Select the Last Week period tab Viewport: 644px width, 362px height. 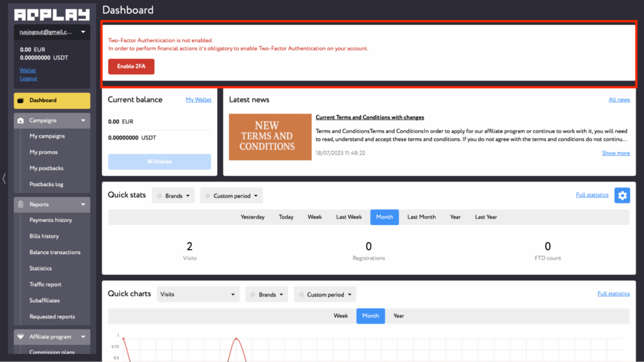[348, 217]
